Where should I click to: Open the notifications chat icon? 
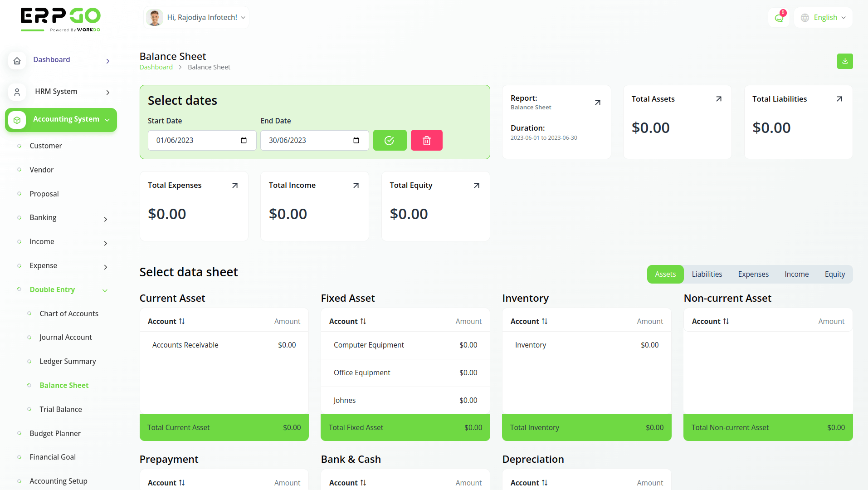pos(779,18)
